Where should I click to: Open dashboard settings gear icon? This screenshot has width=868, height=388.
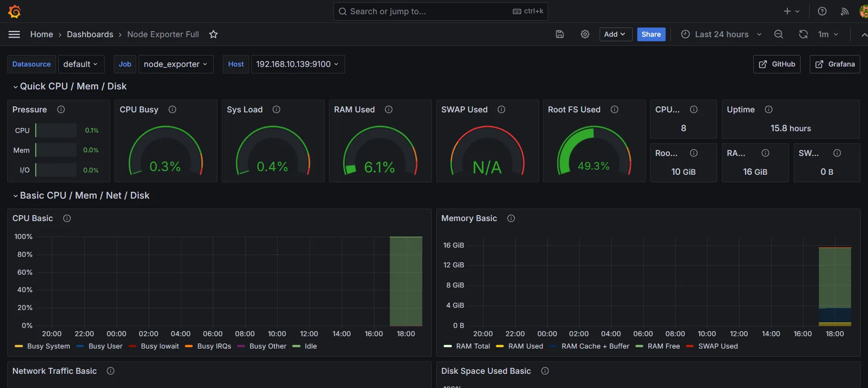585,34
